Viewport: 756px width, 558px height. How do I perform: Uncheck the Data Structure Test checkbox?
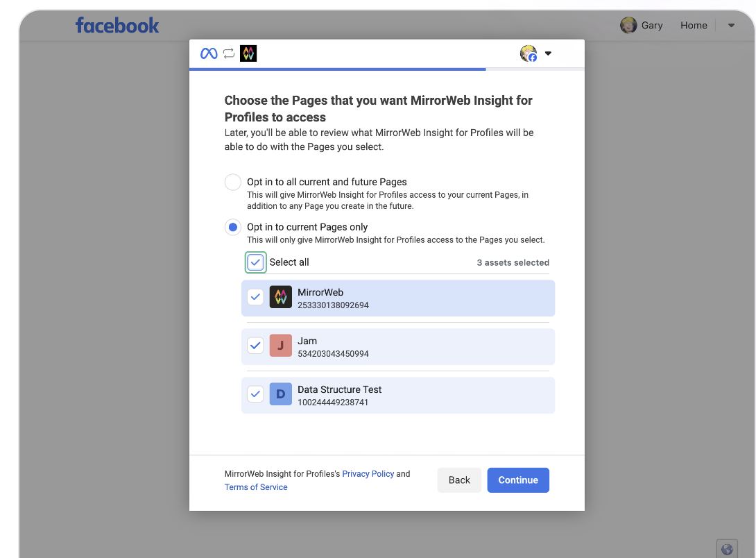tap(255, 394)
